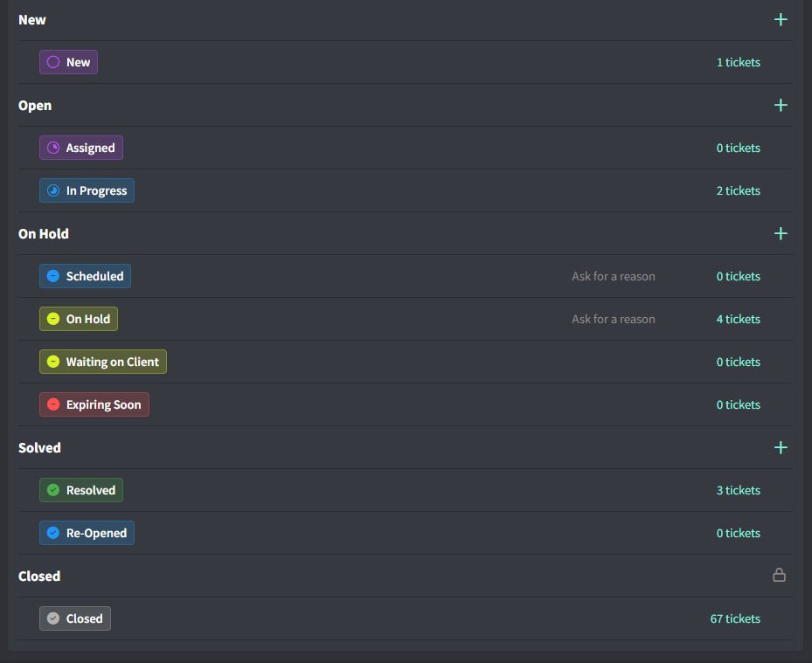Select the Scheduled status badge

point(85,276)
